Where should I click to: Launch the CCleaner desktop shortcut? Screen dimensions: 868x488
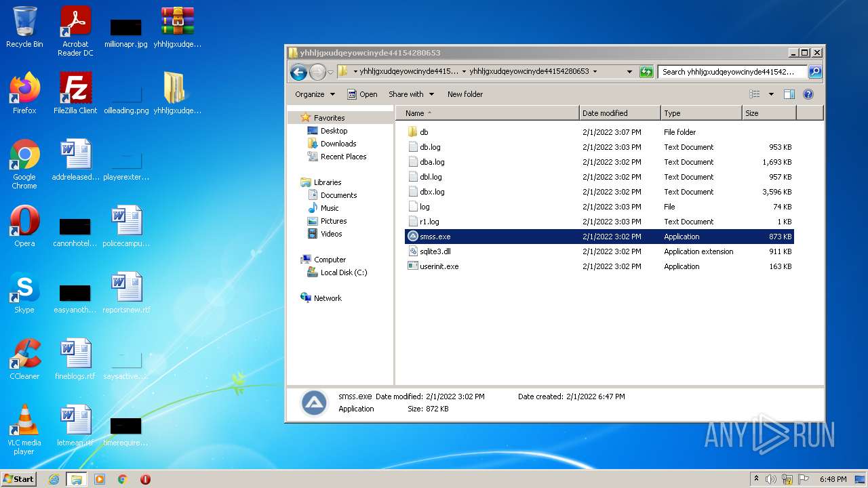click(24, 359)
